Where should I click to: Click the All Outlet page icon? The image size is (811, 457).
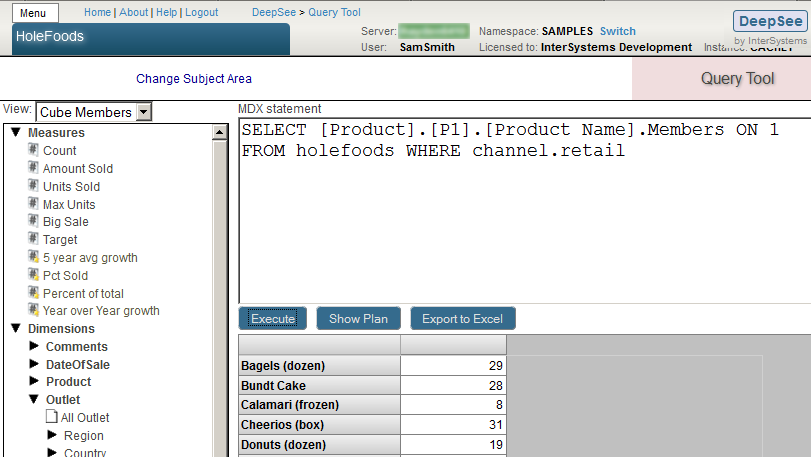pyautogui.click(x=52, y=417)
